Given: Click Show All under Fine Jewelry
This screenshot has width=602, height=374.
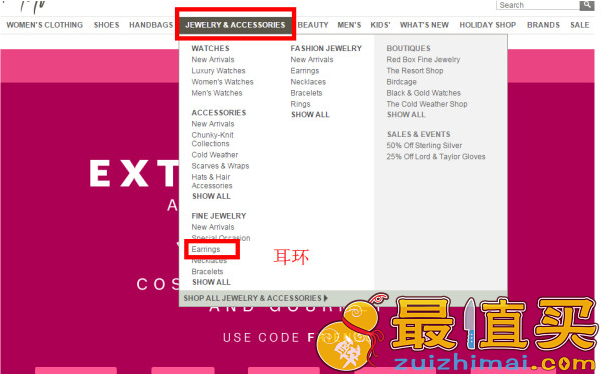Looking at the screenshot, I should coord(211,282).
